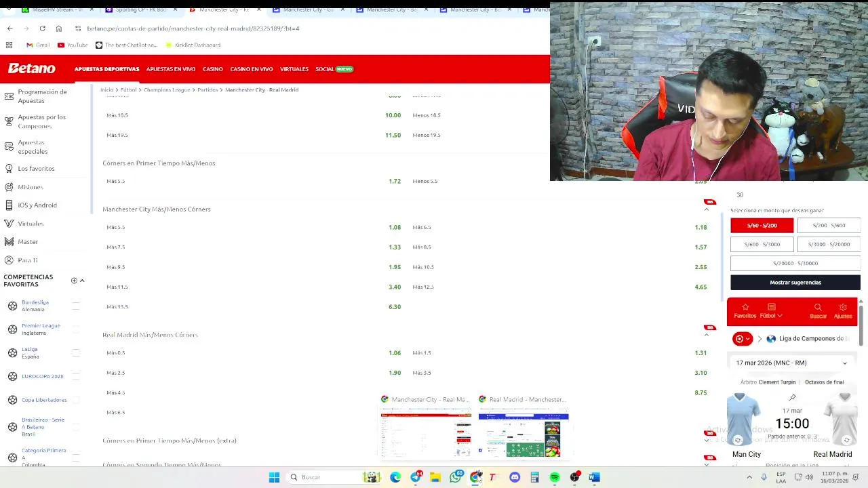Open the Chrome apps grid icon
The image size is (868, 488).
9,45
